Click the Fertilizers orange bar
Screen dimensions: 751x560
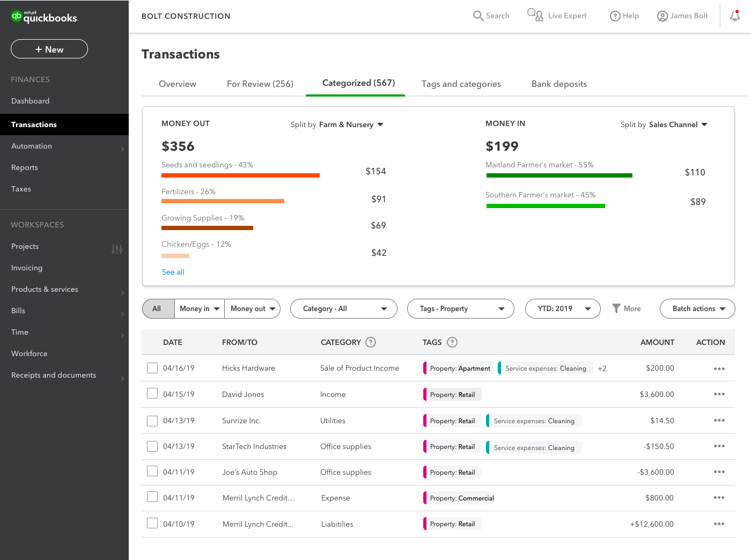[223, 201]
